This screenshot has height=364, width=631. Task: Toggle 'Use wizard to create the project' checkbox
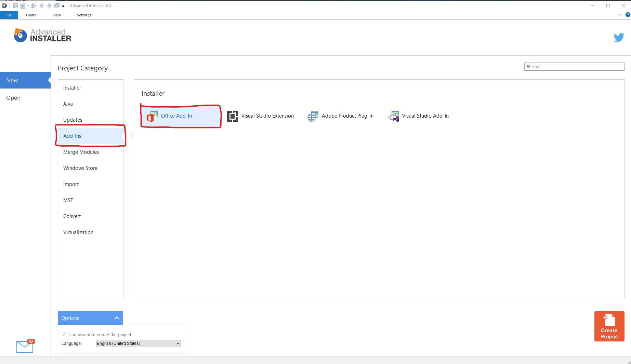[64, 335]
